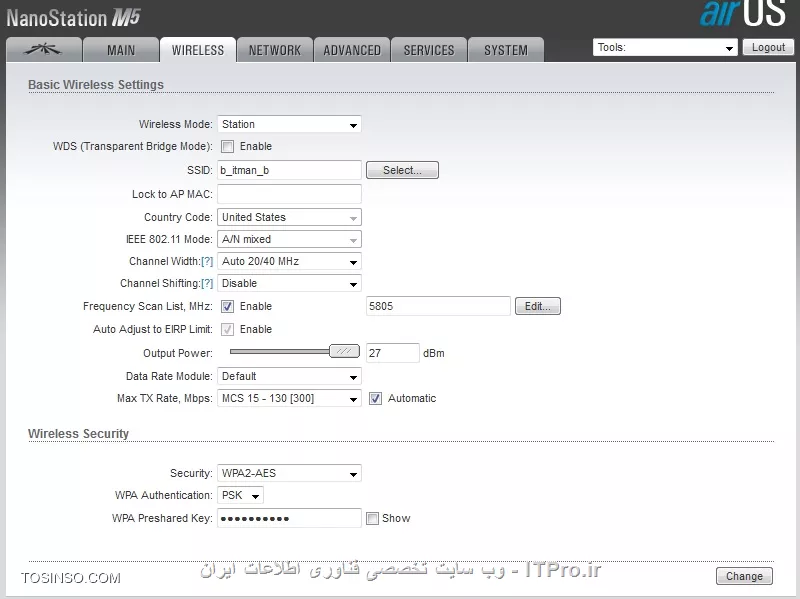This screenshot has height=599, width=800.
Task: Click the frequency list field showing 5805
Action: pyautogui.click(x=438, y=306)
